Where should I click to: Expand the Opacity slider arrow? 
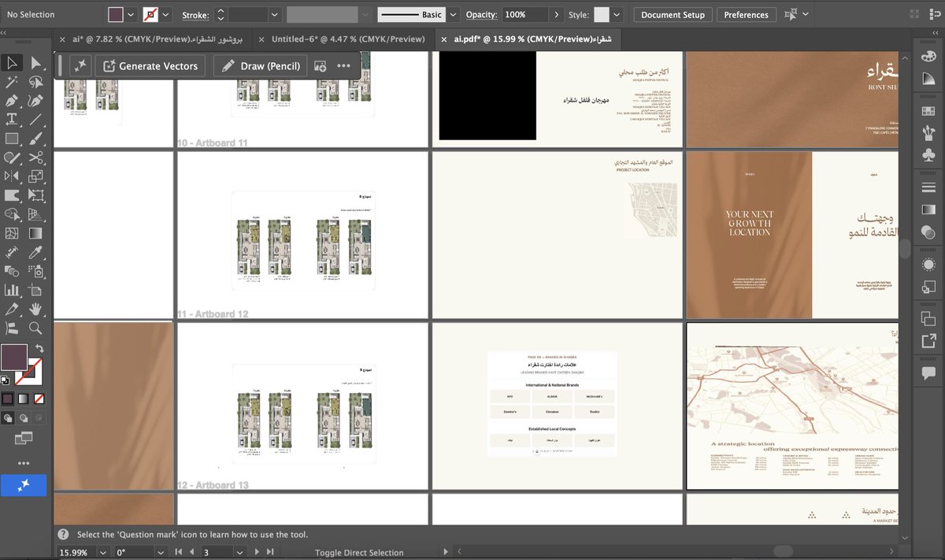pyautogui.click(x=558, y=15)
